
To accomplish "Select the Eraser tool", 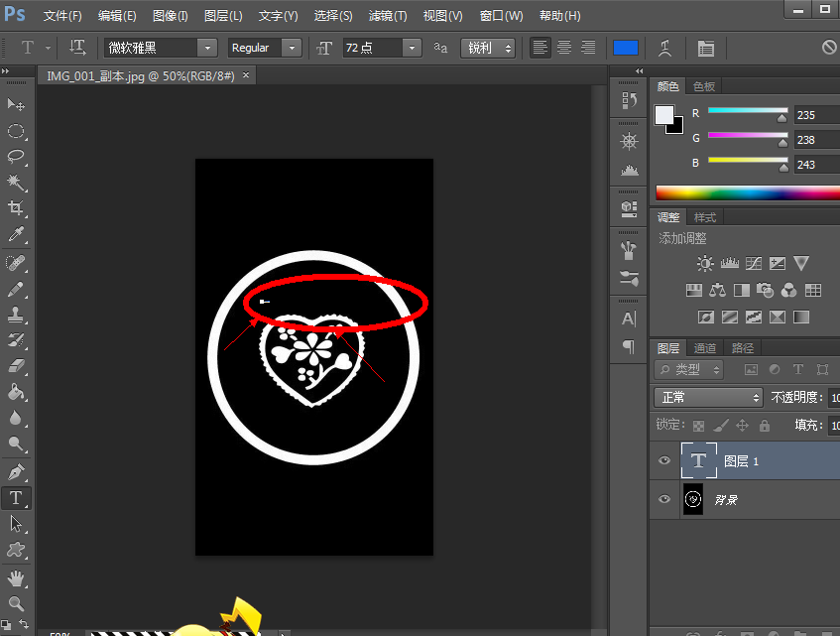I will pos(16,366).
